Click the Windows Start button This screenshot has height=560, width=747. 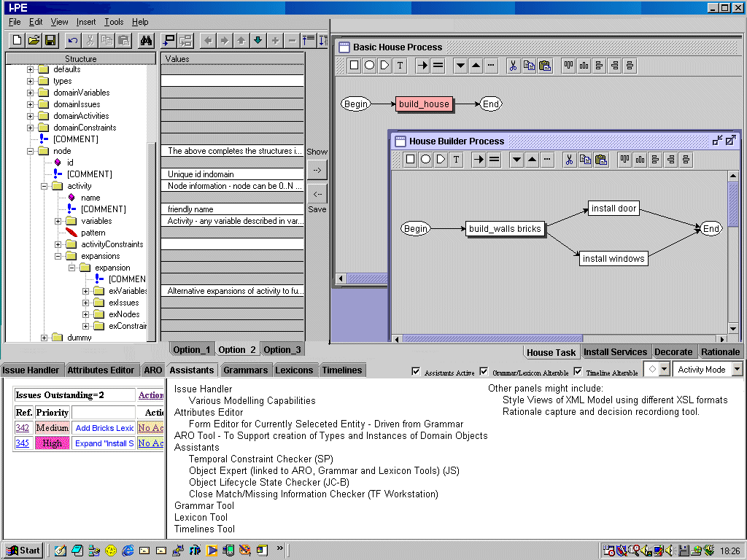pyautogui.click(x=23, y=551)
